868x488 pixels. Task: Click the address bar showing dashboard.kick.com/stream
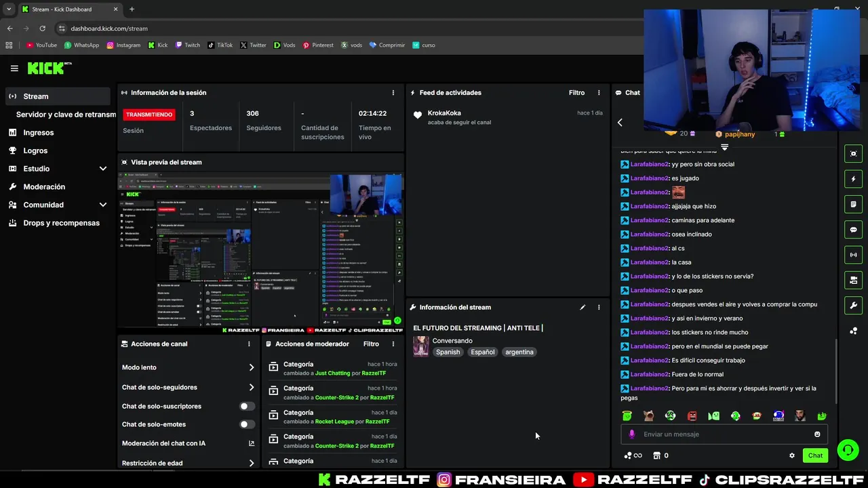click(x=108, y=28)
